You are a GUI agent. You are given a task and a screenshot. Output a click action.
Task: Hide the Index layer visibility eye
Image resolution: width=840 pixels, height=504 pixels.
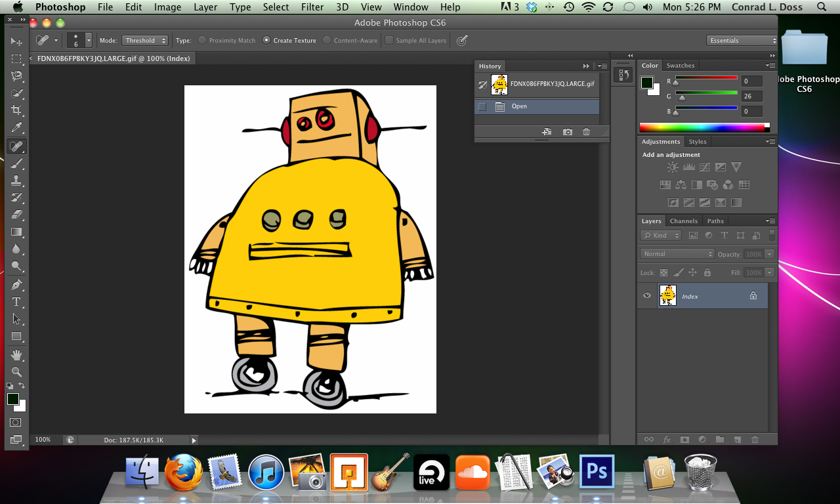pos(647,296)
